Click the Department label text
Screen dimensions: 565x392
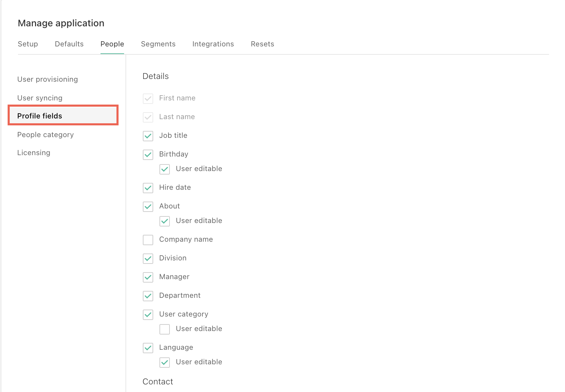click(x=180, y=295)
